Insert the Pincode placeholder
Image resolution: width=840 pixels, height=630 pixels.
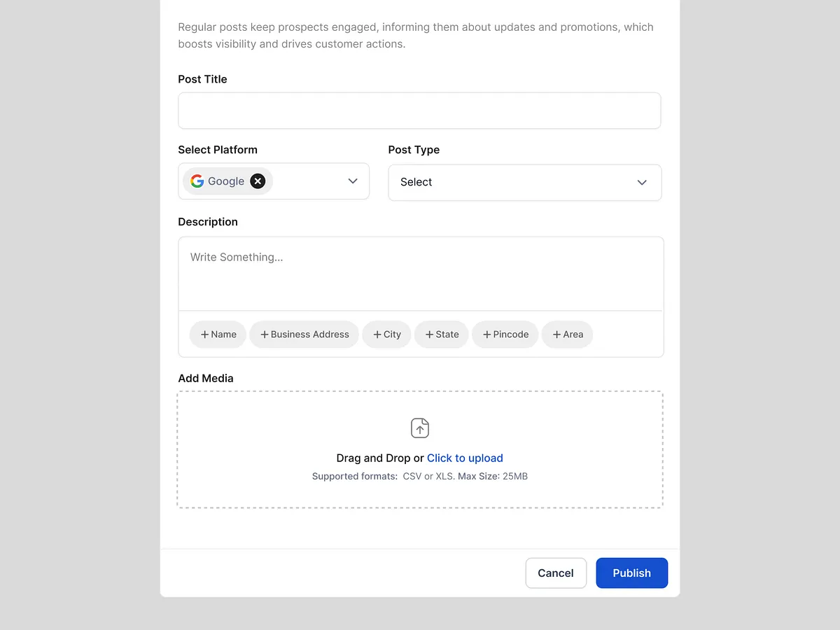505,335
